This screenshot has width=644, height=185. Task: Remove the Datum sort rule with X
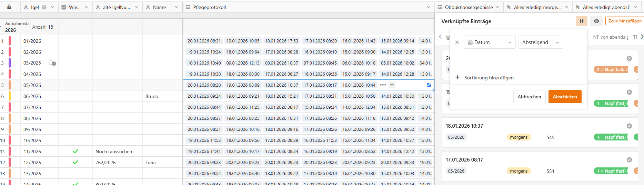point(457,42)
